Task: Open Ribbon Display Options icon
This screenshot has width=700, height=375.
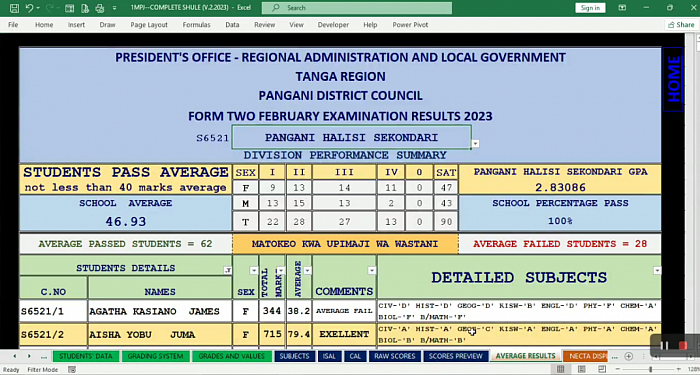Action: (622, 8)
